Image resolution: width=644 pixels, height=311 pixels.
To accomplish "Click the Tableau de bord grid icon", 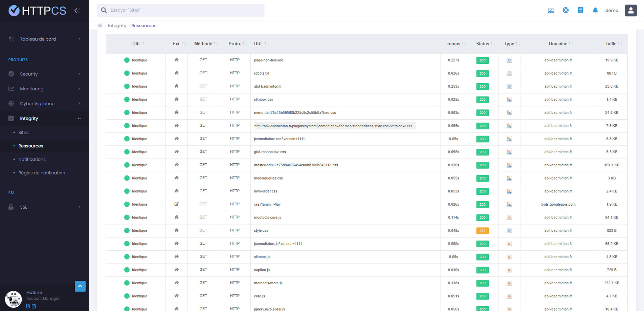I will tap(12, 39).
